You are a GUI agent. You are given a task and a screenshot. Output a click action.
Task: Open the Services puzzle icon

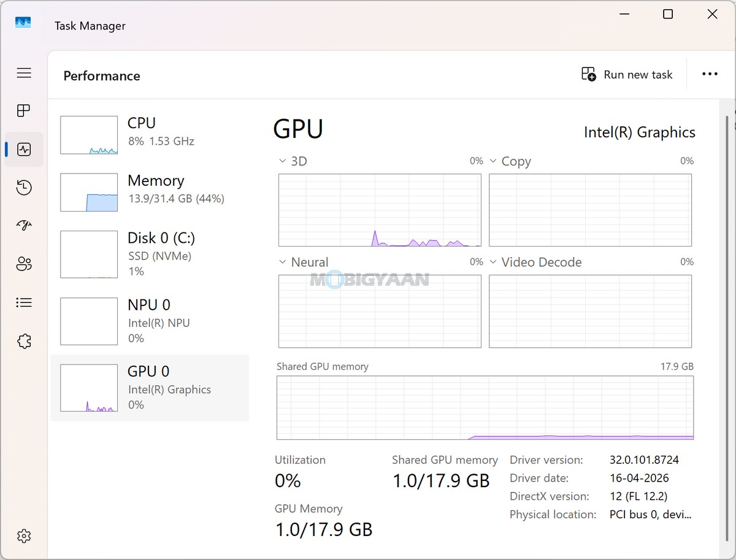click(x=24, y=341)
